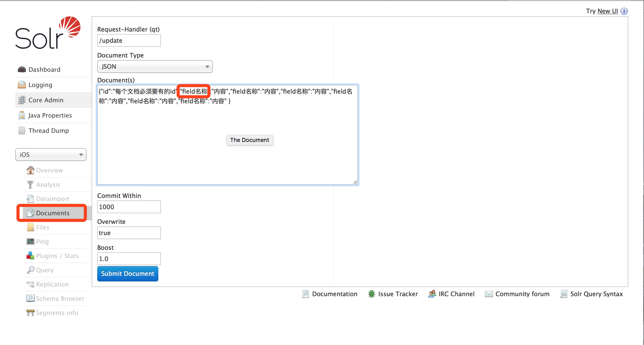Click the Files folder icon
Viewport: 644px width, 345px height.
tap(30, 227)
